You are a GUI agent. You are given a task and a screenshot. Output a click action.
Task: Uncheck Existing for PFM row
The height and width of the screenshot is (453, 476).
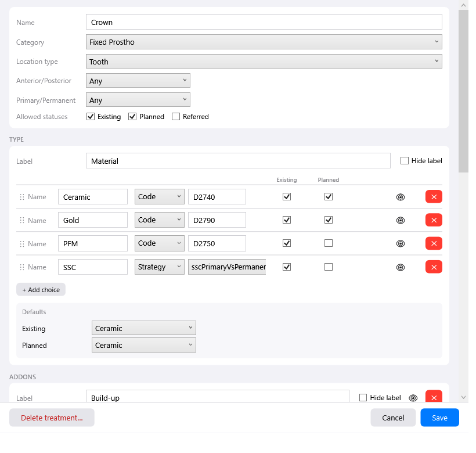(287, 243)
